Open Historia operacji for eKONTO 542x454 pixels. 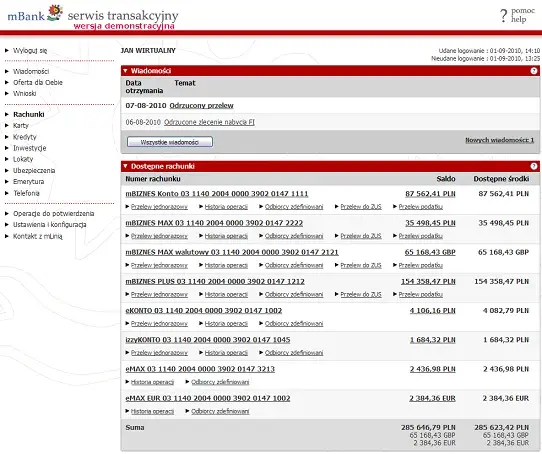tap(226, 324)
